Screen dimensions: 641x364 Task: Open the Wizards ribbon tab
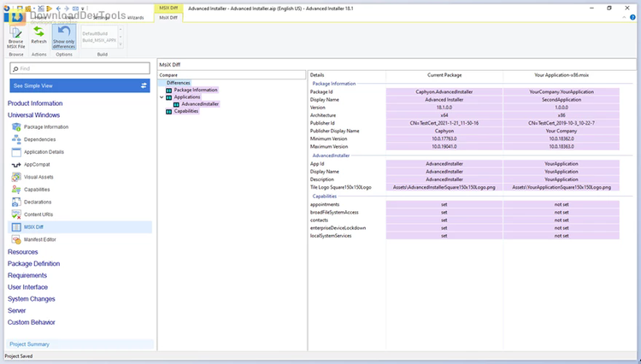coord(136,18)
